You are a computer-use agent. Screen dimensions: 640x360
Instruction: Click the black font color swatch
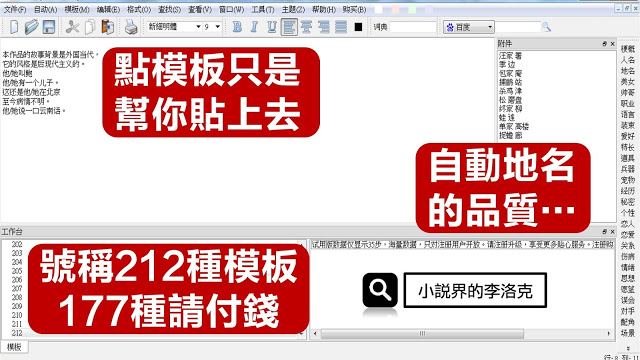click(358, 27)
